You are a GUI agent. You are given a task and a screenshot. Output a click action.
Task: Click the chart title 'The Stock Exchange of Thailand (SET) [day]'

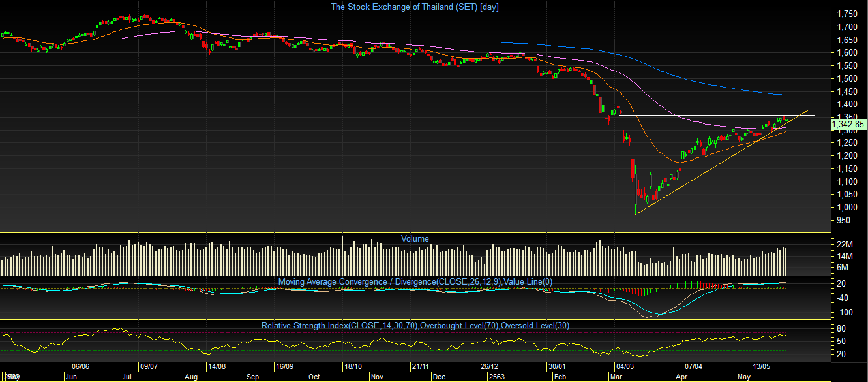point(415,7)
